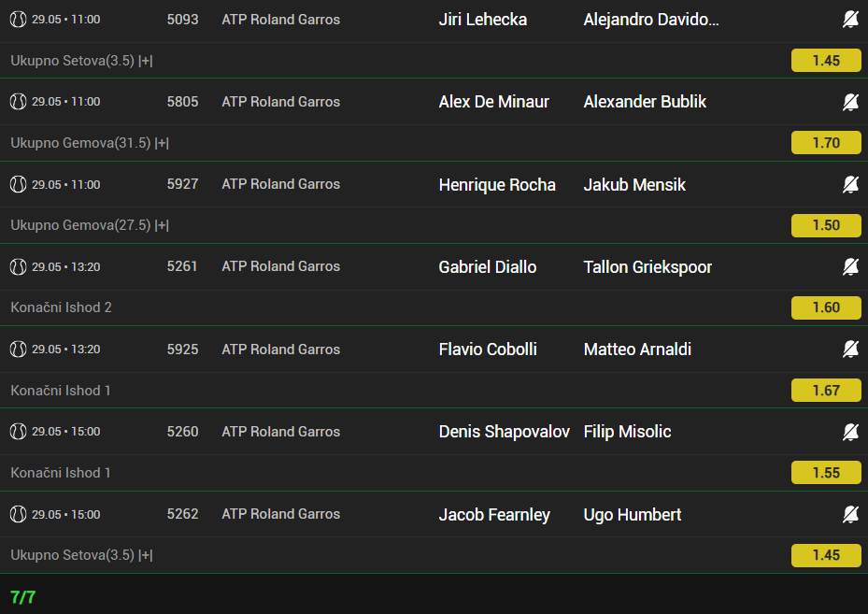The height and width of the screenshot is (614, 868).
Task: Click the yellow 1.70 odds swatch
Action: [826, 143]
